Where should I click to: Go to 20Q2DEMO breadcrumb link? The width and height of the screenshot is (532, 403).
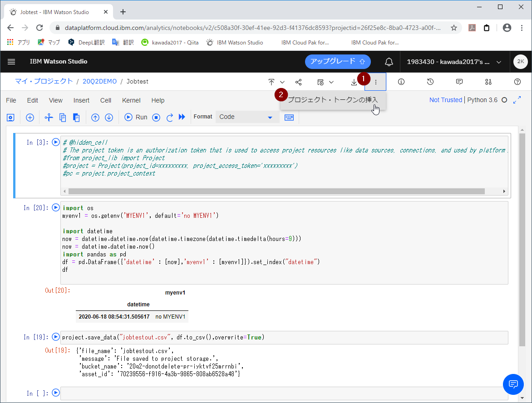pos(99,81)
